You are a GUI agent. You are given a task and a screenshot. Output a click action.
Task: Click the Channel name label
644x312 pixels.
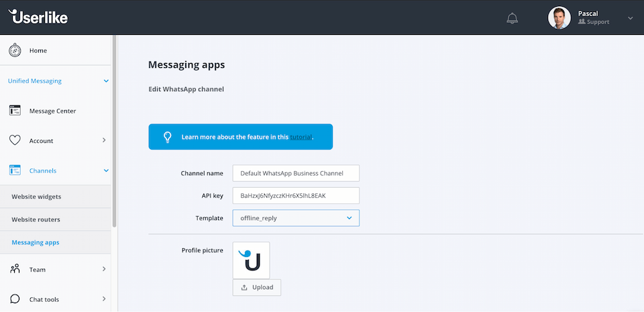pos(202,173)
